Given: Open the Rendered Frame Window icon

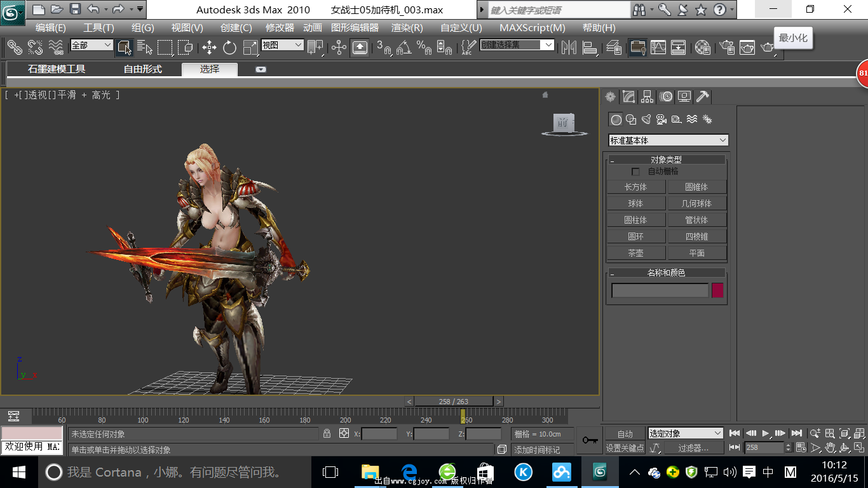Looking at the screenshot, I should pos(747,47).
